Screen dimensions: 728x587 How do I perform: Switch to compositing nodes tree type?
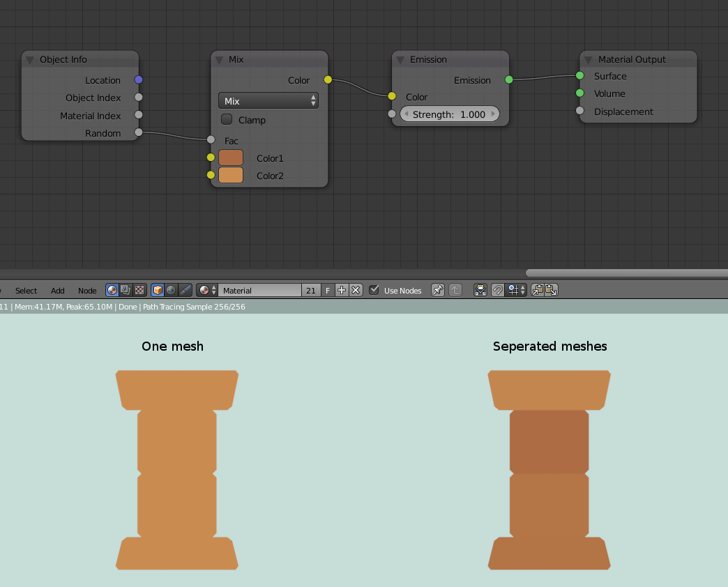click(126, 291)
